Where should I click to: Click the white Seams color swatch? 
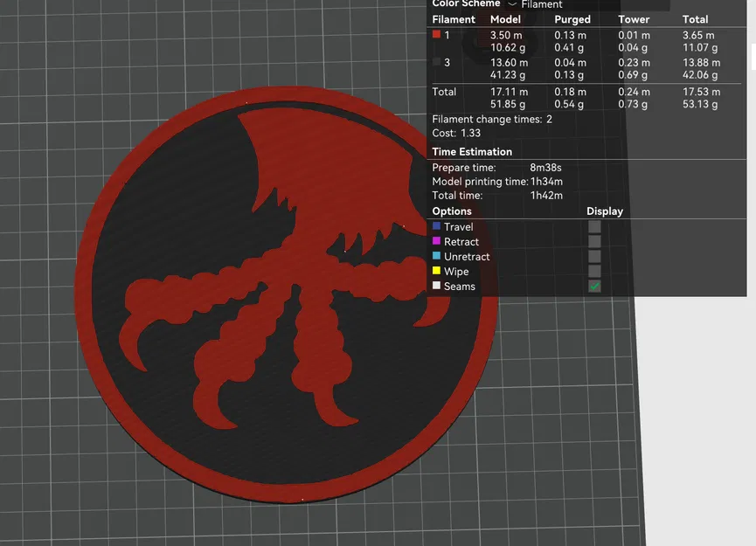436,286
